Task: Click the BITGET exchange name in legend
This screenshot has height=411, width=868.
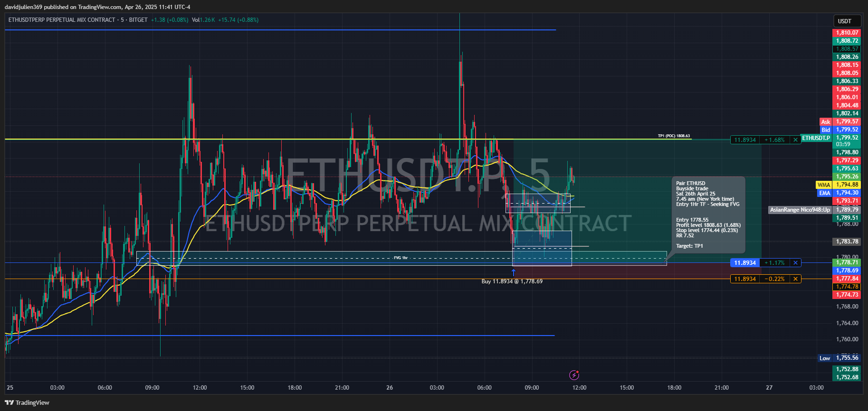Action: (x=138, y=20)
